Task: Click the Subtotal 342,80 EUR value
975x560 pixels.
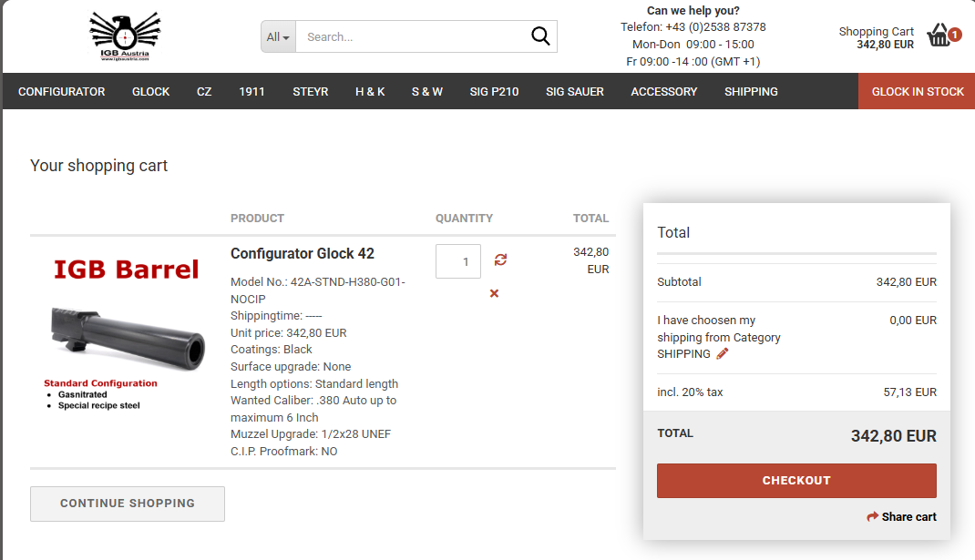Action: click(x=906, y=282)
